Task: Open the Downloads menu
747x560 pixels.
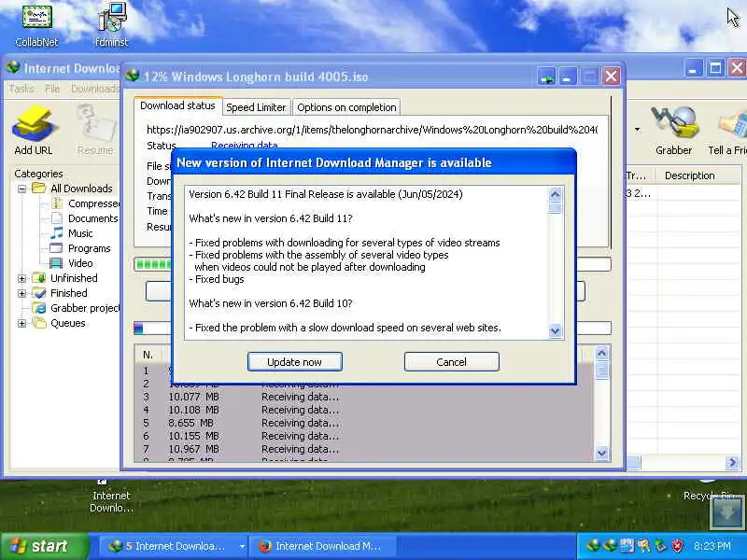Action: point(95,89)
